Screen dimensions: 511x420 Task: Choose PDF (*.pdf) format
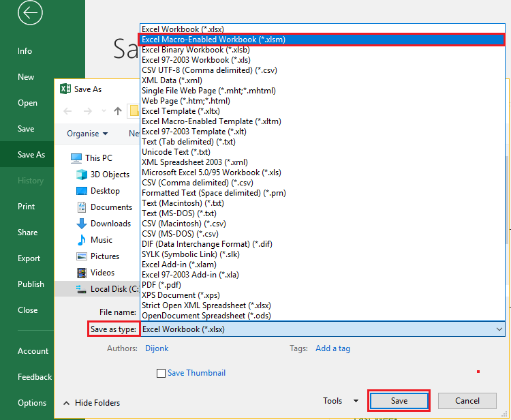pyautogui.click(x=323, y=285)
